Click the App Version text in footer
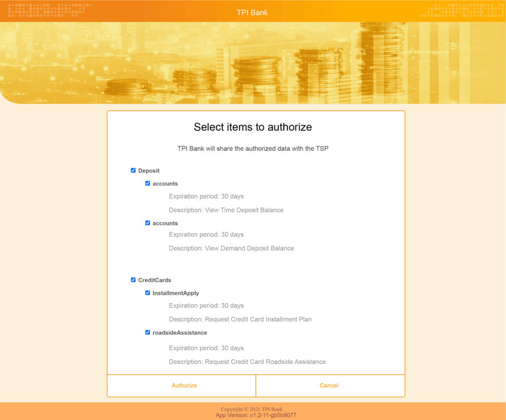 [x=253, y=415]
